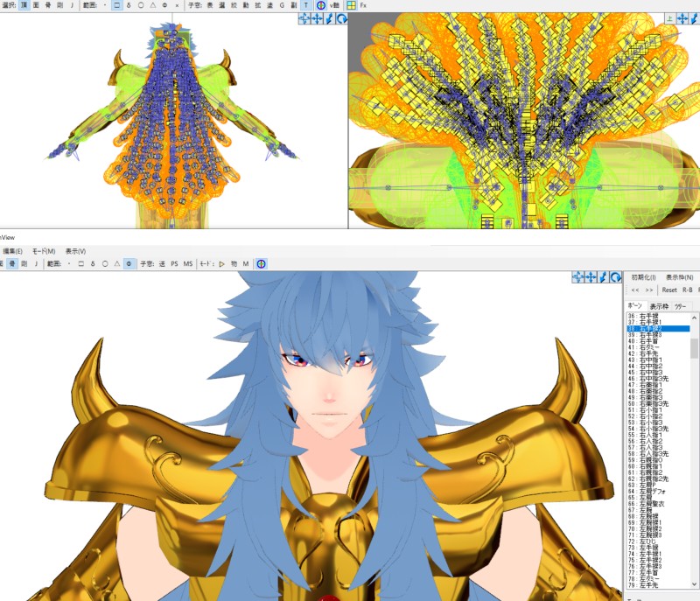Click the R-B button
Image resolution: width=700 pixels, height=601 pixels.
tap(688, 290)
